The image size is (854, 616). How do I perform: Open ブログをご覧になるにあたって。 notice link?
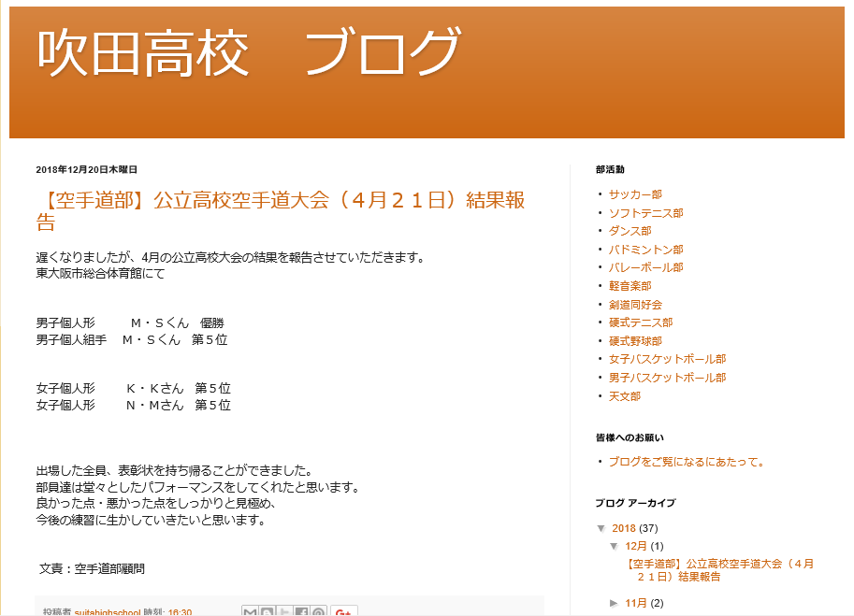(687, 462)
